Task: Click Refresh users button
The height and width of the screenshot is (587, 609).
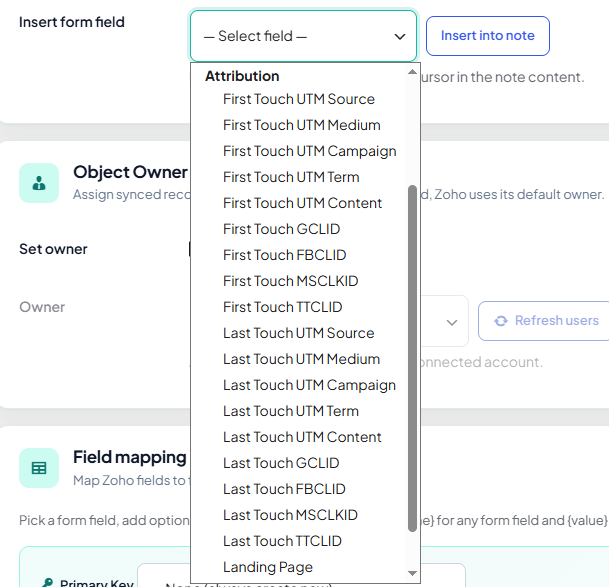Action: (543, 320)
